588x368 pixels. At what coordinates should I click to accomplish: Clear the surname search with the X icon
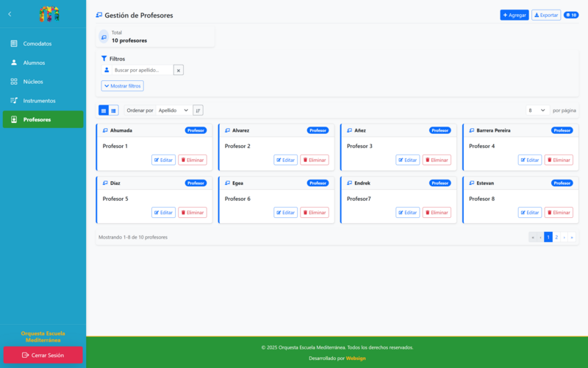click(179, 70)
